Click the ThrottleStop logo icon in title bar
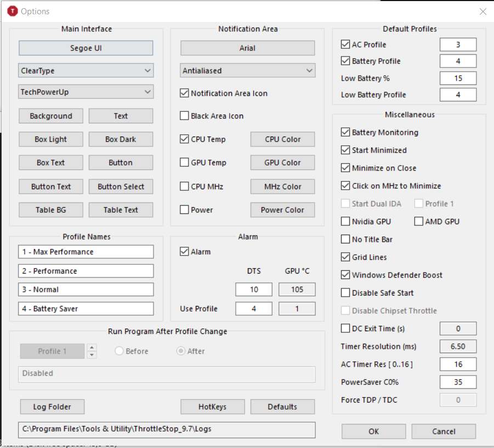 coord(12,12)
